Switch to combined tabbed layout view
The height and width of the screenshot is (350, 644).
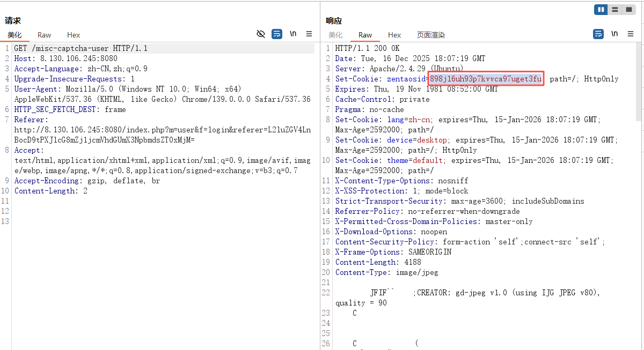pos(628,10)
